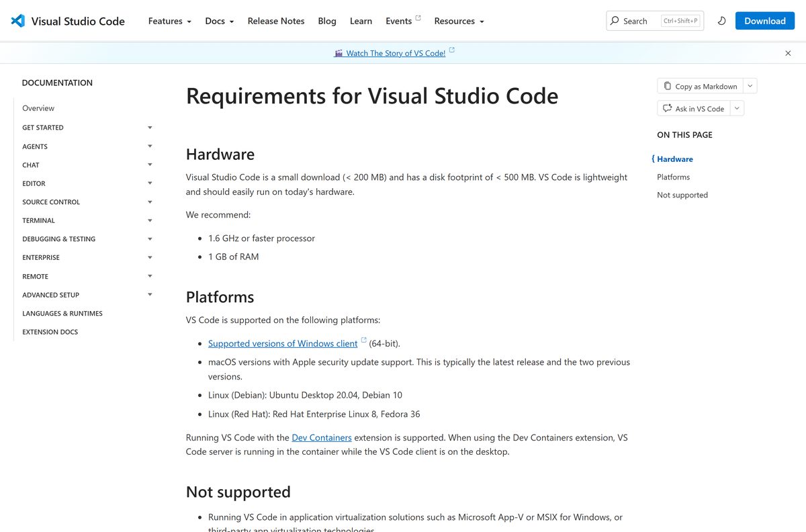Expand the Editor section arrow

[x=150, y=183]
